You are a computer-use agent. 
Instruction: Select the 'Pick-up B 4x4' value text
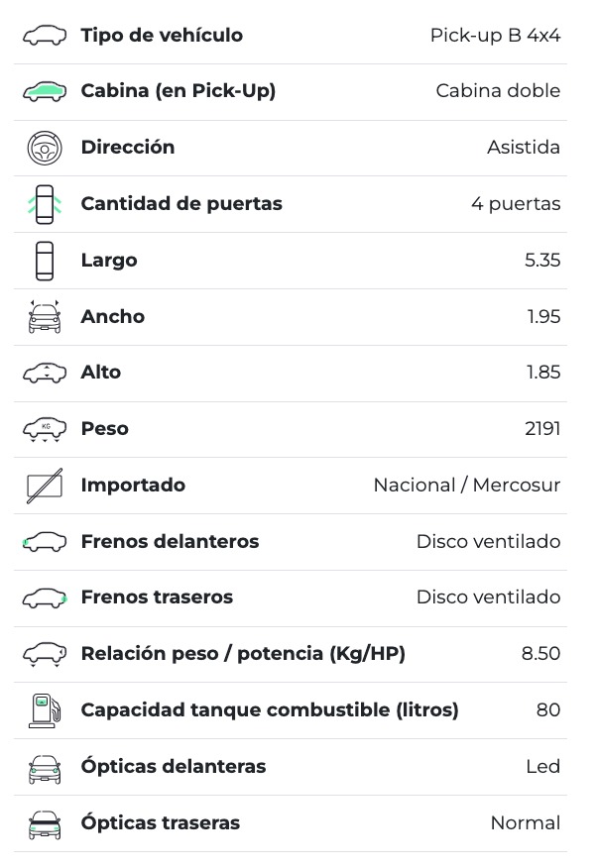point(495,36)
